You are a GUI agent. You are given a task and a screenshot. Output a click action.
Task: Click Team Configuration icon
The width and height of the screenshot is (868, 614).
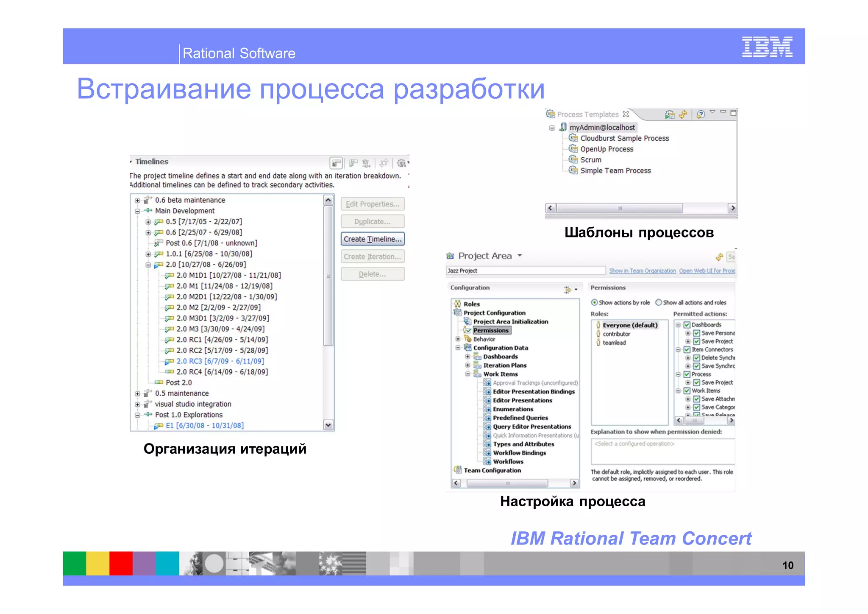point(458,470)
